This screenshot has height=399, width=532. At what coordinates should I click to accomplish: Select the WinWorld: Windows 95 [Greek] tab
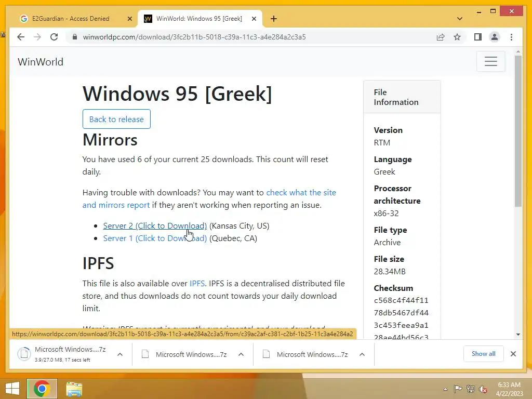click(x=199, y=19)
